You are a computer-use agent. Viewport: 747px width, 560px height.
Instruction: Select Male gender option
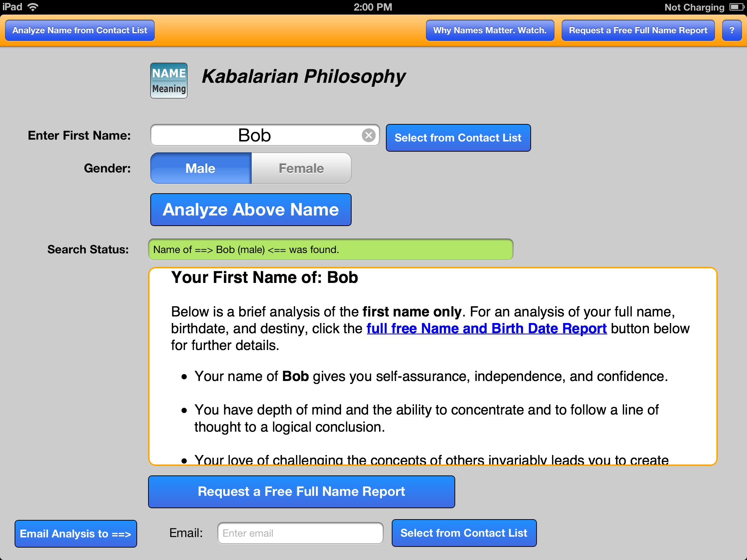point(201,168)
